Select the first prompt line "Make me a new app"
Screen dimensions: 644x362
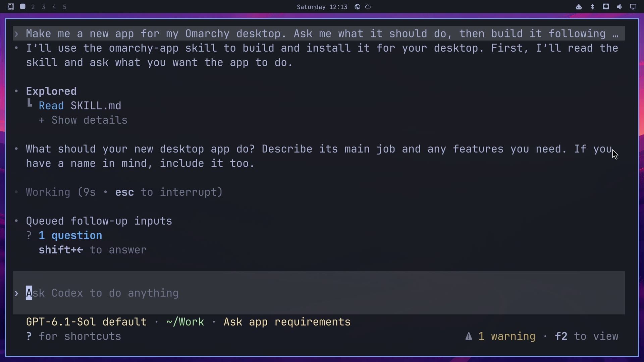[319, 34]
